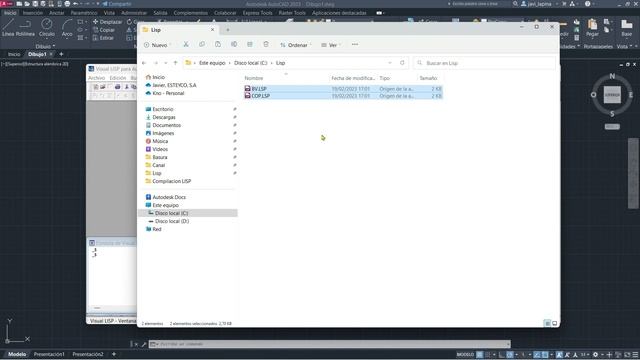The height and width of the screenshot is (360, 640).
Task: Click Este equipo breadcrumb in address bar
Action: click(212, 63)
